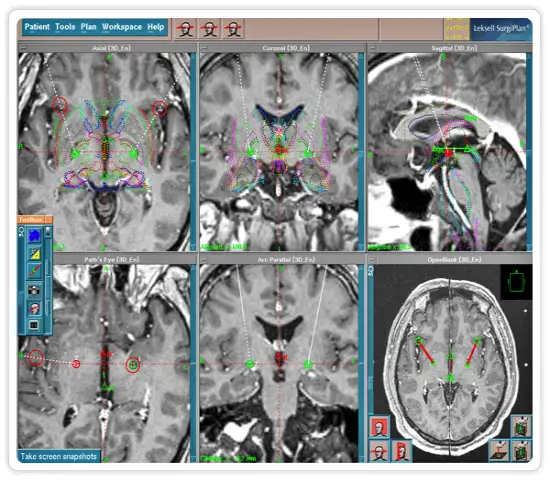The height and width of the screenshot is (480, 550).
Task: Click the magnifier icon at Toolbox top-left
Action: pyautogui.click(x=21, y=231)
